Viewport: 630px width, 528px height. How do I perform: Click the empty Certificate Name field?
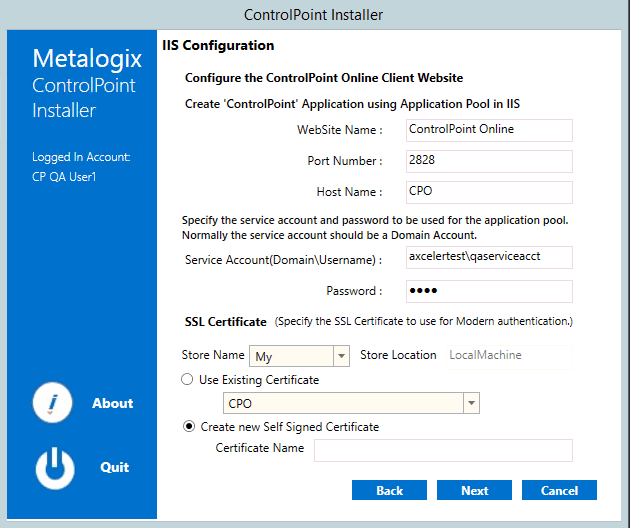pyautogui.click(x=443, y=450)
